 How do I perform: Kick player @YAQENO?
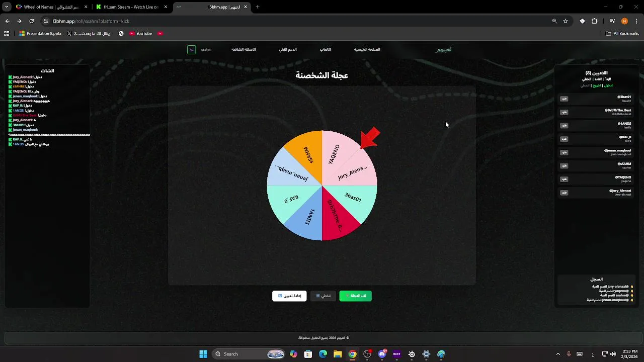coord(564,179)
